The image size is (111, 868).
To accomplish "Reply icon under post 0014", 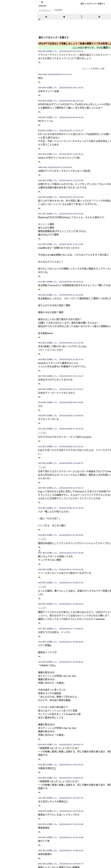I will tap(39, 338).
